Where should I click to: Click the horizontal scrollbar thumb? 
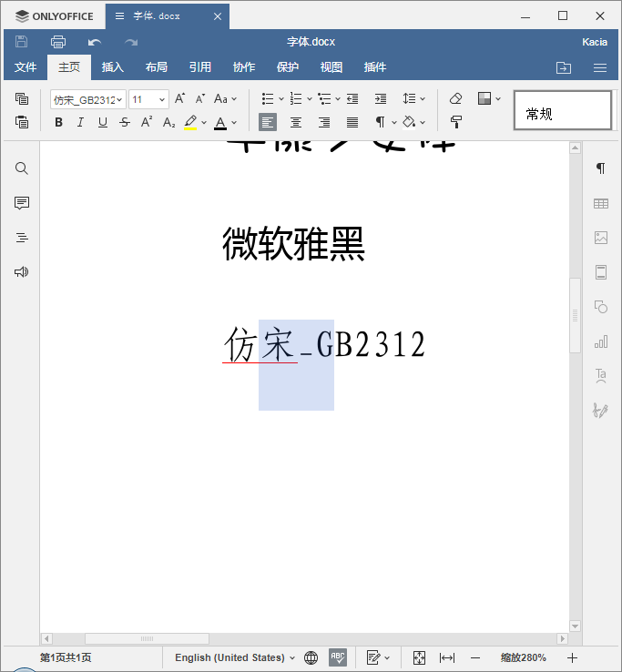click(147, 638)
